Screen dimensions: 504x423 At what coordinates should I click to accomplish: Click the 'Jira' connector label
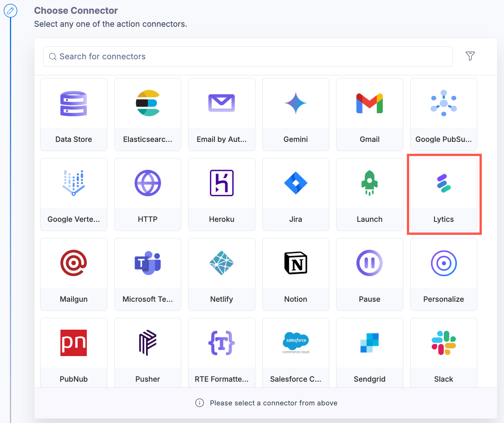[296, 219]
